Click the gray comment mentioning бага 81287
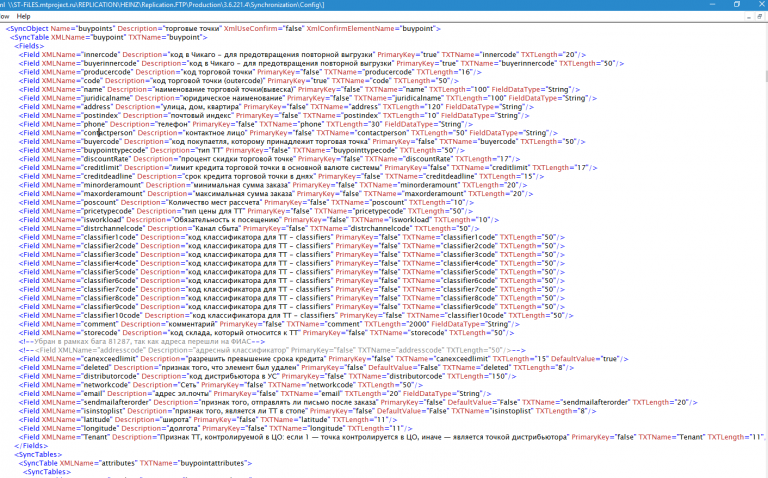This screenshot has width=768, height=478. [142, 341]
